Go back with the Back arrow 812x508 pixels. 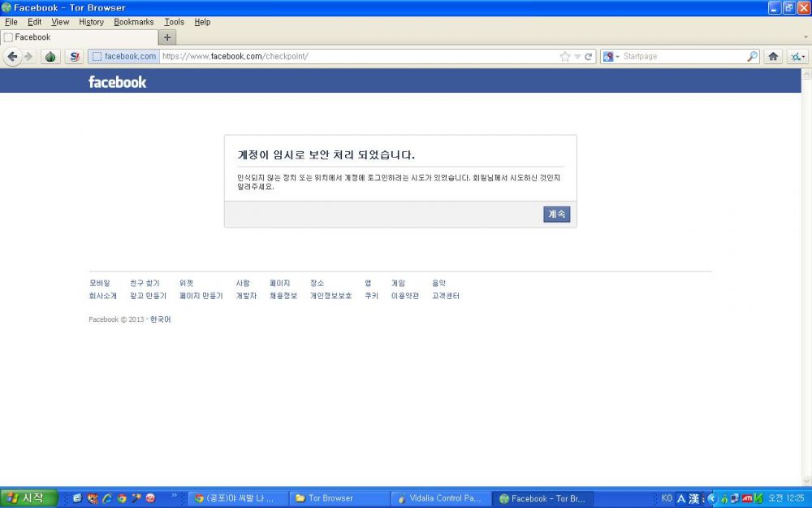coord(12,57)
